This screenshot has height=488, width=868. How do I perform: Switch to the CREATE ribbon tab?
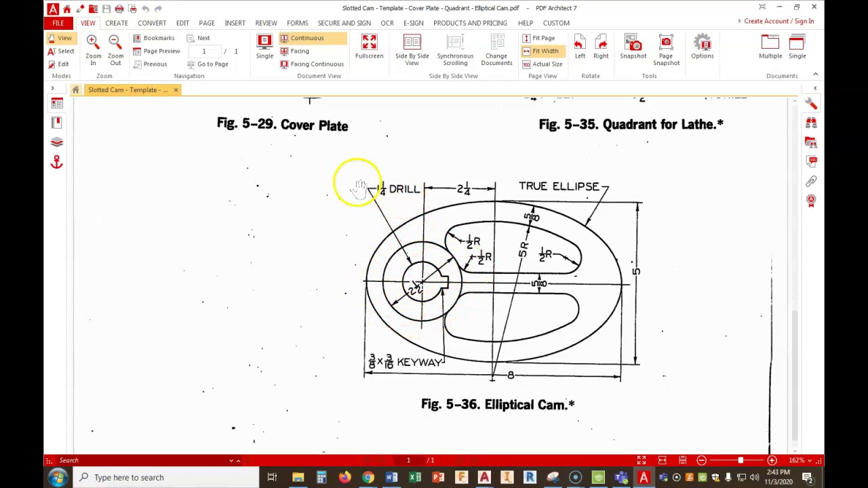tap(116, 23)
